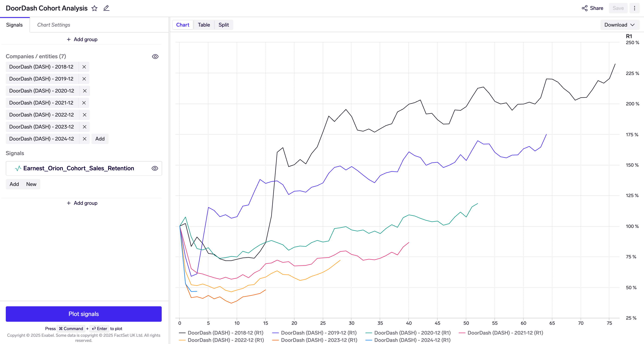Click the signal waveform icon beside Earnest_Orion
The width and height of the screenshot is (644, 344).
[18, 168]
